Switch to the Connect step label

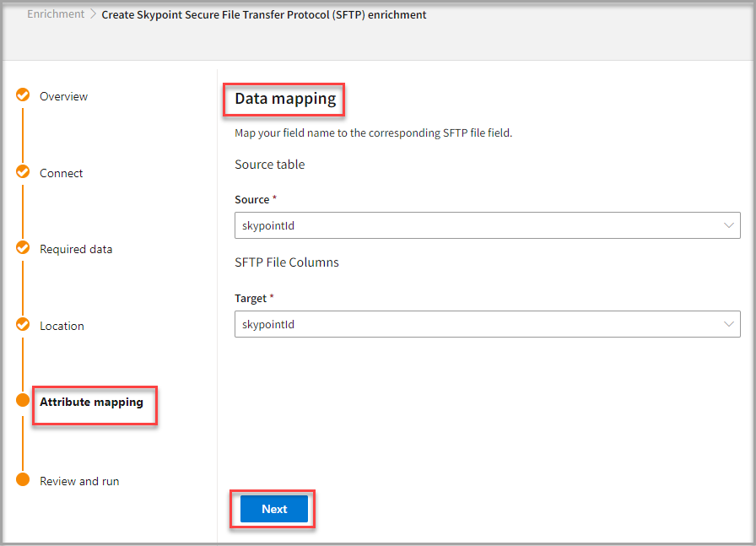pyautogui.click(x=61, y=173)
